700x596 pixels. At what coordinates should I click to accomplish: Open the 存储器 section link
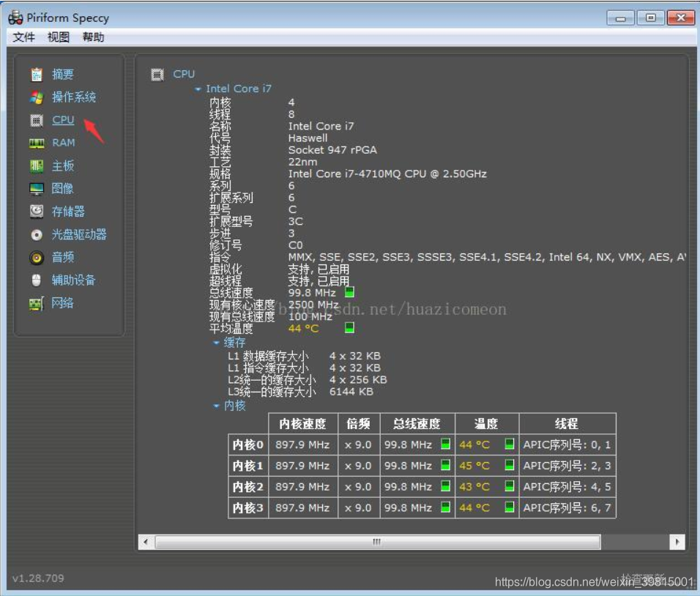68,212
